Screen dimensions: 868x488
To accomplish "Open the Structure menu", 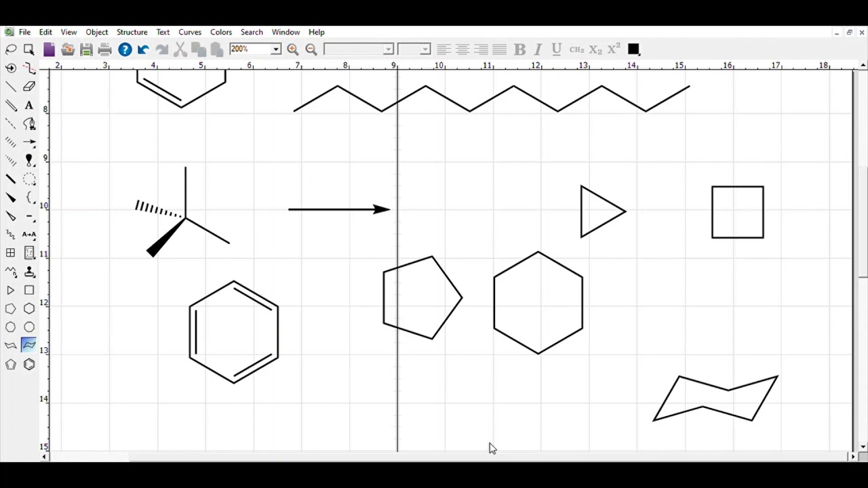I will coord(132,32).
